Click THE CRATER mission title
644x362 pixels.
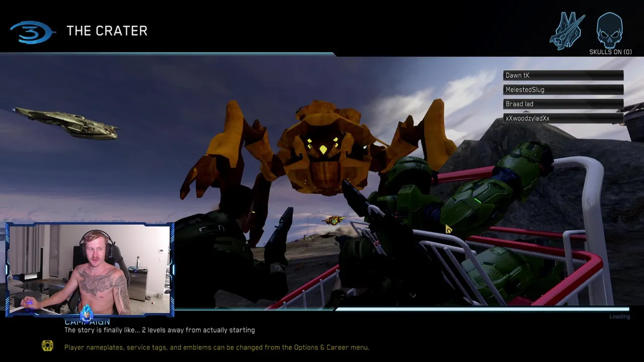coord(107,31)
